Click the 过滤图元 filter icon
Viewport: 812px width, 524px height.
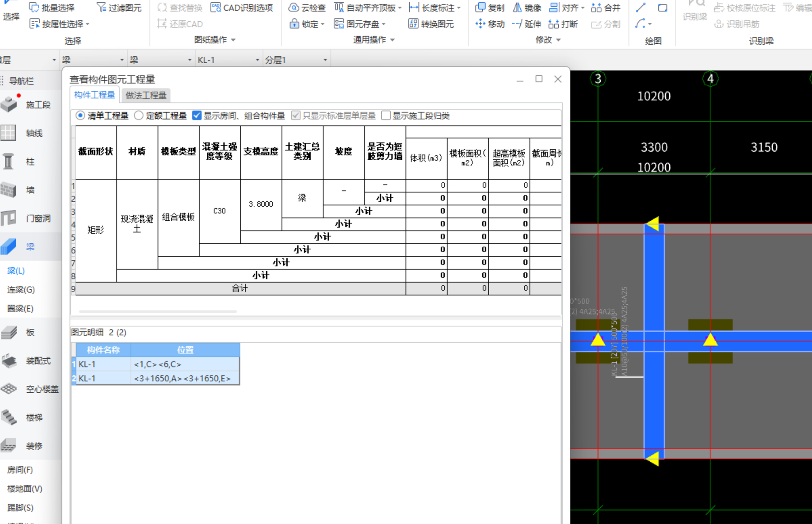point(101,7)
